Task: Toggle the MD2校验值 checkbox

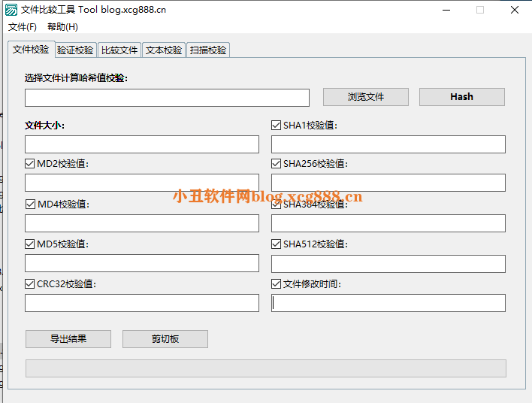Action: (x=30, y=164)
